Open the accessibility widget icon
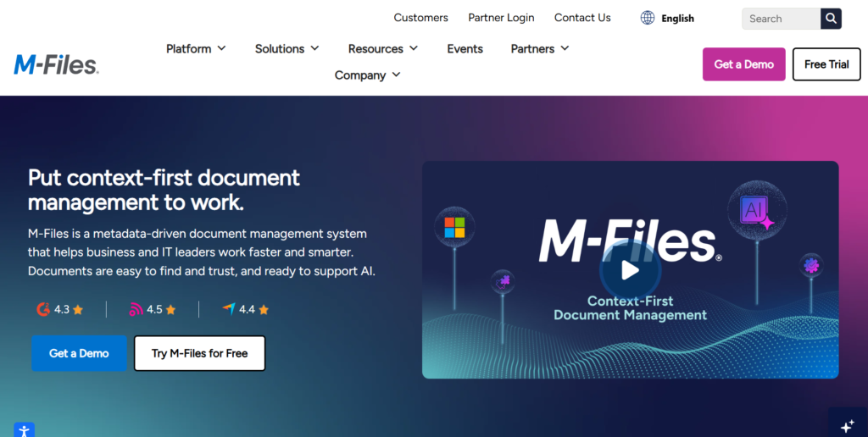This screenshot has width=868, height=437. [x=24, y=430]
